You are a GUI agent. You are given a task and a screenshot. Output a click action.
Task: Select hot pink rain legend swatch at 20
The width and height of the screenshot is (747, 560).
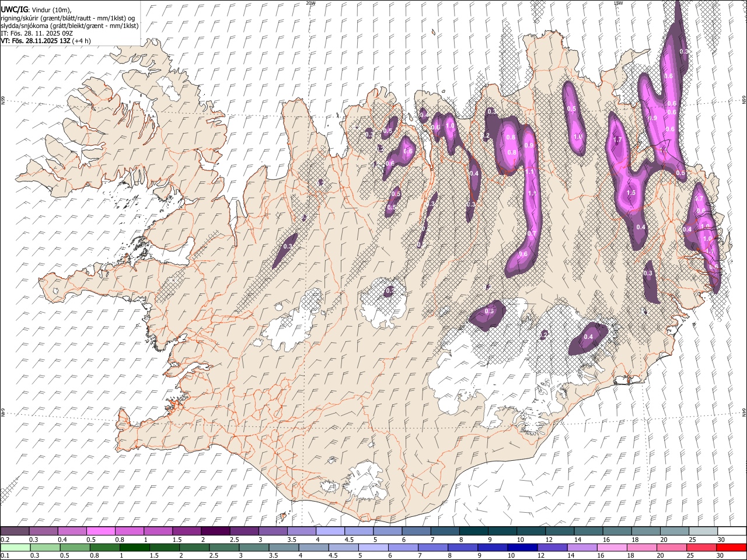(672, 548)
